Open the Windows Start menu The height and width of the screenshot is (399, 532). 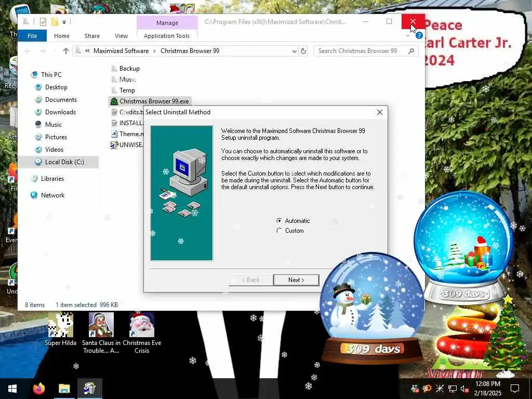pos(12,389)
